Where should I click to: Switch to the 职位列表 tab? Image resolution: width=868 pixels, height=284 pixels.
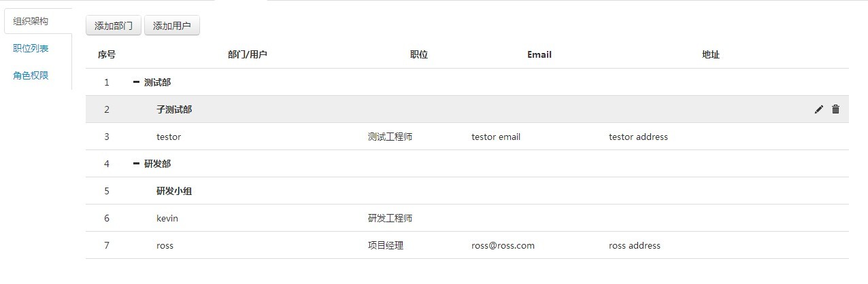click(31, 48)
